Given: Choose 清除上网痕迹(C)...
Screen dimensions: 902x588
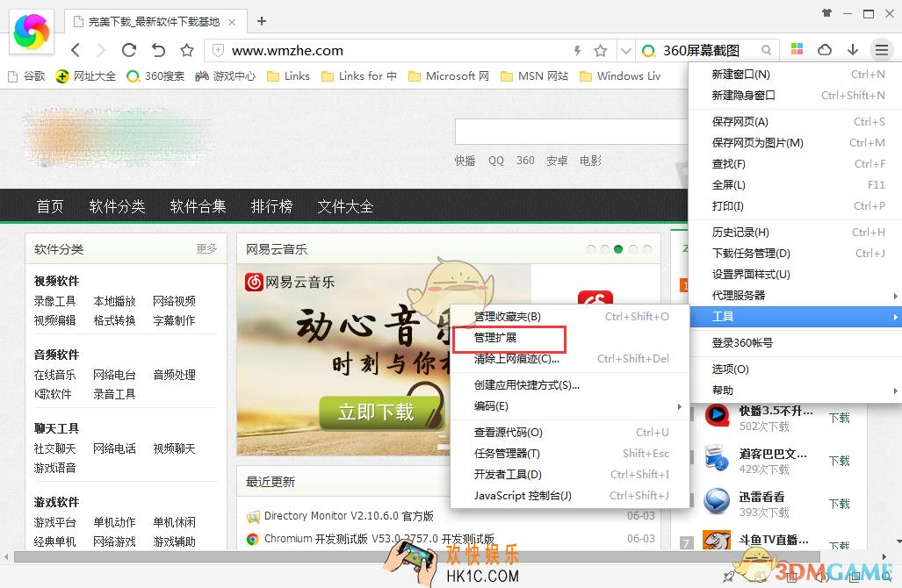Looking at the screenshot, I should (x=570, y=359).
